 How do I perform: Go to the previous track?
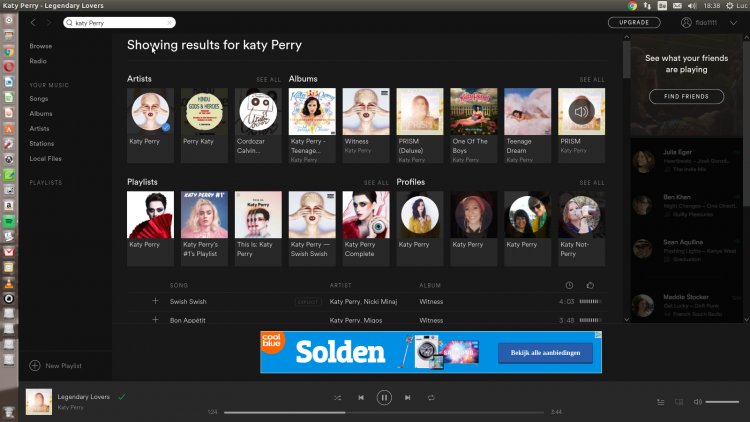pyautogui.click(x=361, y=398)
